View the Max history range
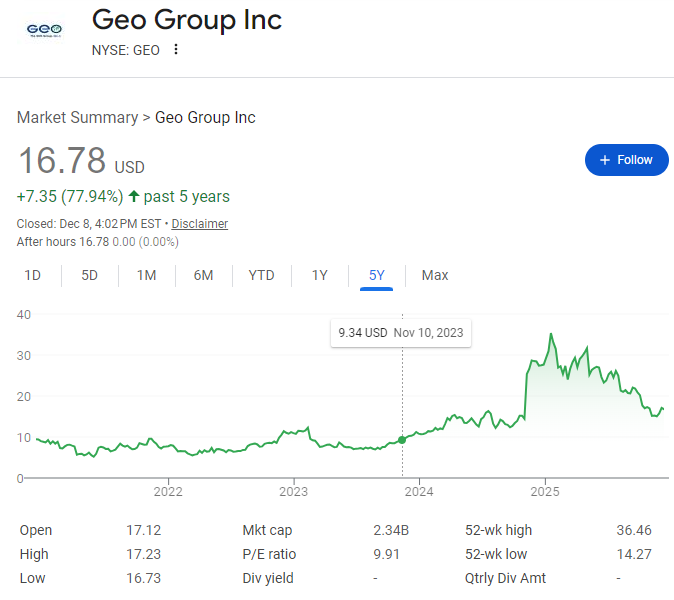The width and height of the screenshot is (674, 600). (435, 275)
